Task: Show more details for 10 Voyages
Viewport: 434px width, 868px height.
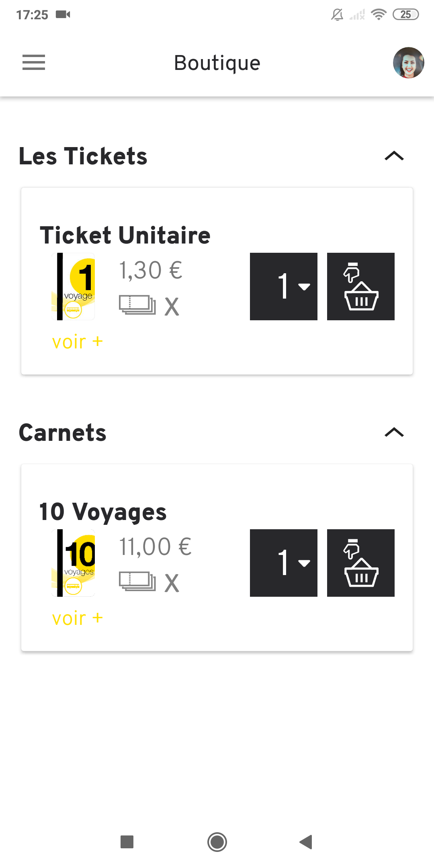Action: coord(78,618)
